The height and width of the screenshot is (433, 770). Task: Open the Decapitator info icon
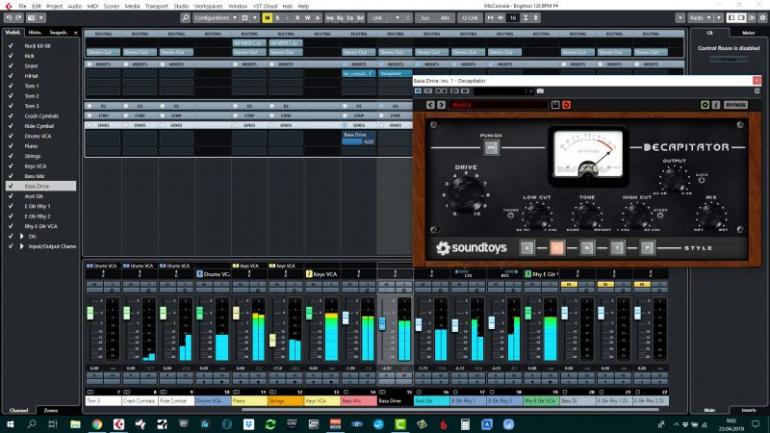click(x=715, y=105)
